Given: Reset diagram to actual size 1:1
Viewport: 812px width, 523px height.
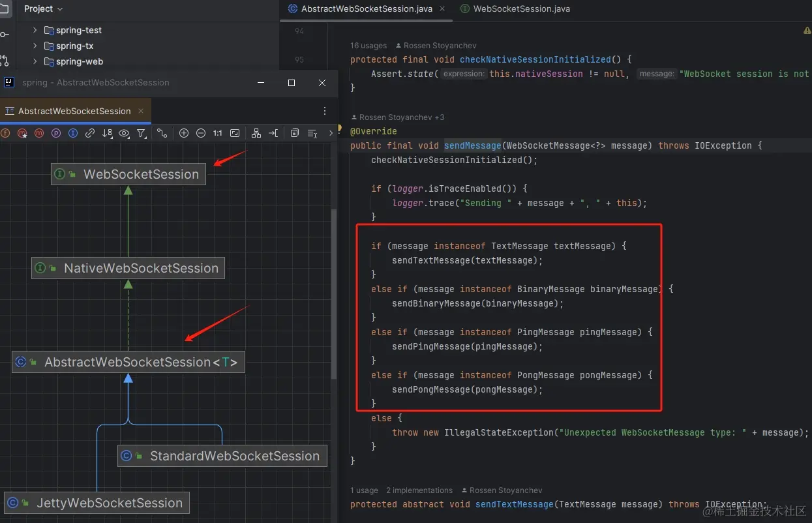Looking at the screenshot, I should tap(218, 133).
